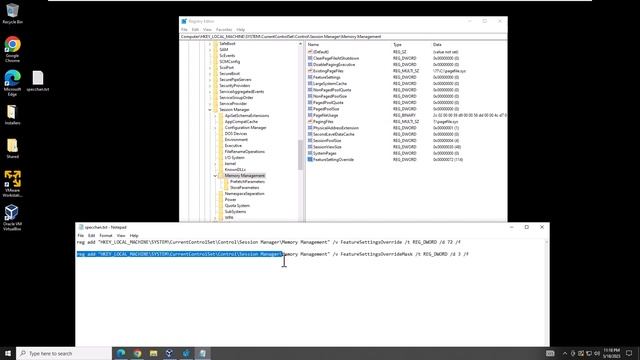Screen dimensions: 640x360
Task: Click the Registry Editor address bar path
Action: pos(343,37)
